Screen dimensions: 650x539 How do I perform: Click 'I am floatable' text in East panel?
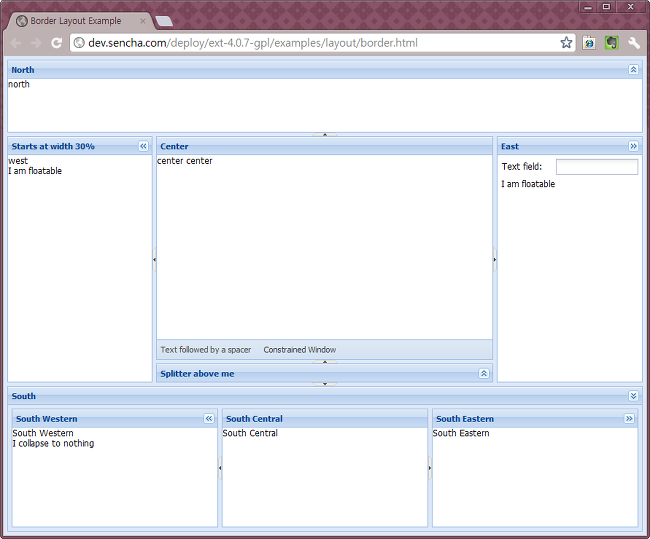tap(528, 184)
